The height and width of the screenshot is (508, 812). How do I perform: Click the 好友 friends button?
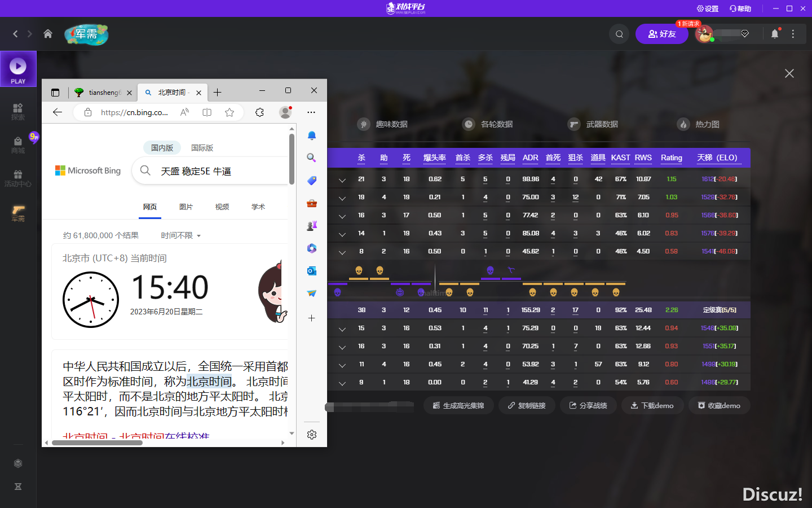(x=662, y=34)
